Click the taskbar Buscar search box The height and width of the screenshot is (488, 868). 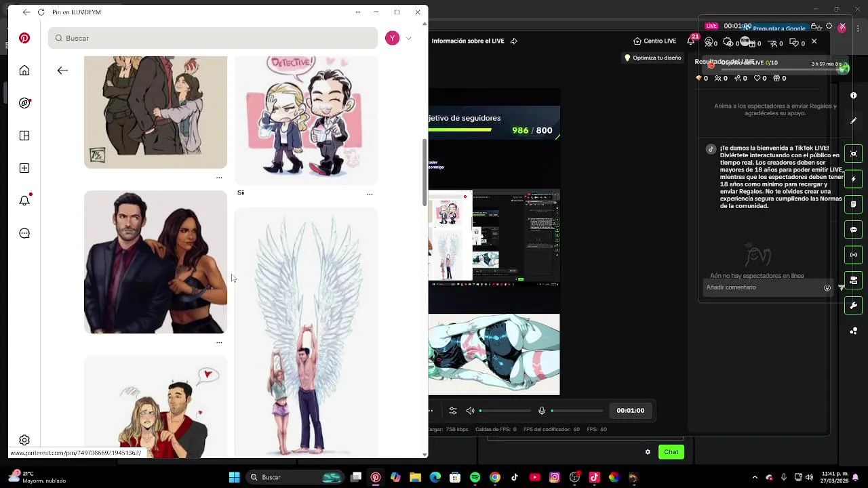(x=295, y=477)
